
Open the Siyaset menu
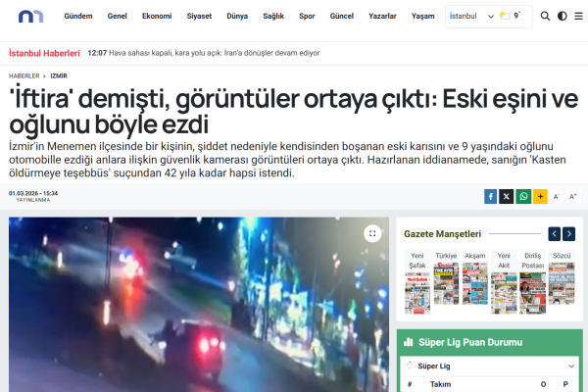[199, 16]
